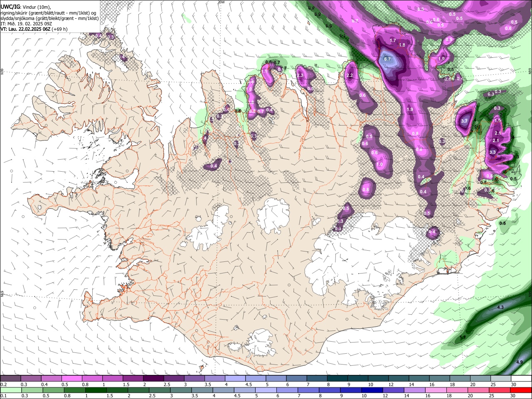Click the 6.7 precipitation peak value
Screen dimensions: 532x399
point(387,59)
